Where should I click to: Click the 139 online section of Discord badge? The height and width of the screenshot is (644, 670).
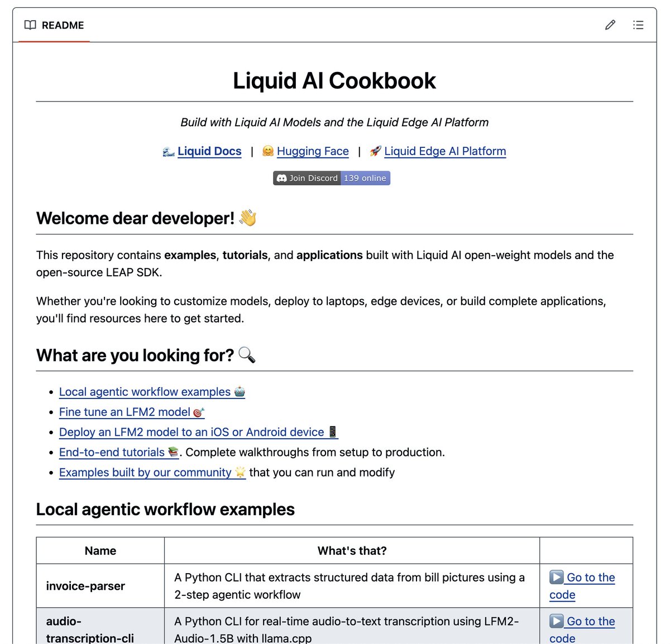click(x=365, y=178)
